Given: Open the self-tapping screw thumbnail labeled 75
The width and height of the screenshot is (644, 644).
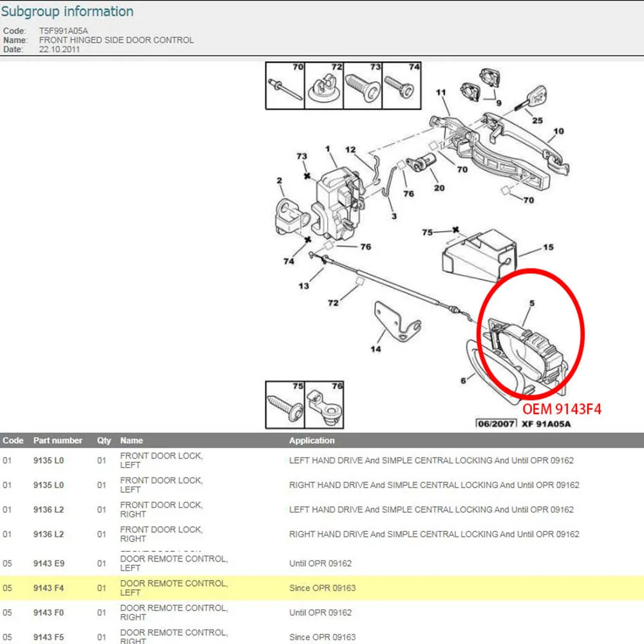Looking at the screenshot, I should [x=285, y=404].
